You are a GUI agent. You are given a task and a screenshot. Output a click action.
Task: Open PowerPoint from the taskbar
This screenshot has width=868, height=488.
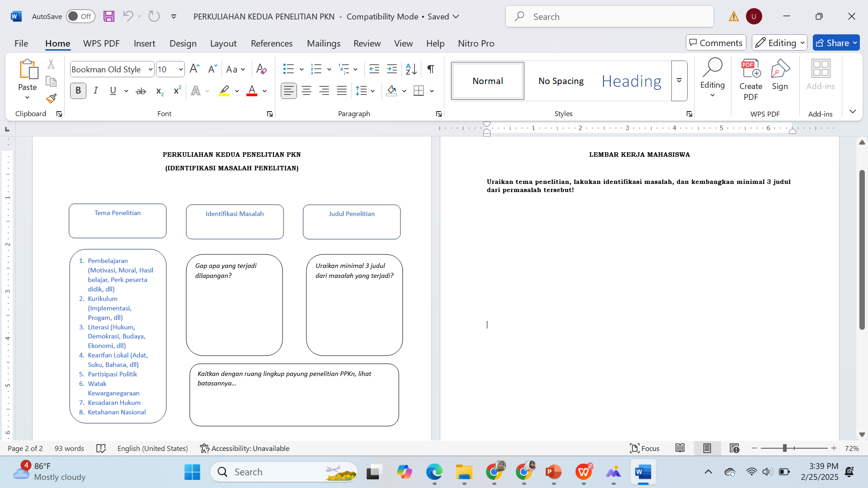click(553, 472)
